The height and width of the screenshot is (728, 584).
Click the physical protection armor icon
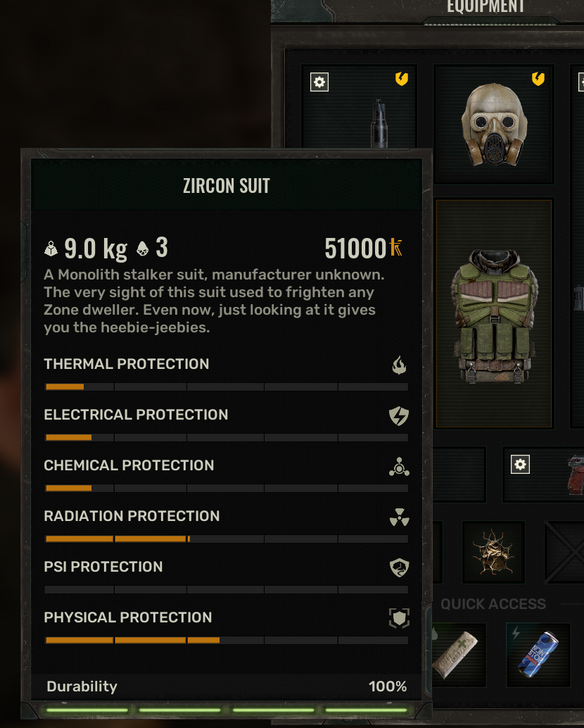click(399, 618)
